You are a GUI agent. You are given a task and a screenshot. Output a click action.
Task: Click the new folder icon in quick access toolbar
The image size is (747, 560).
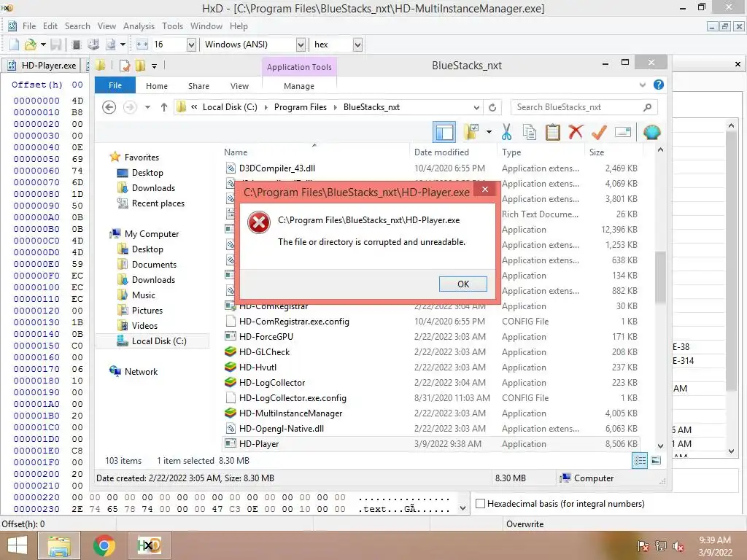(140, 65)
